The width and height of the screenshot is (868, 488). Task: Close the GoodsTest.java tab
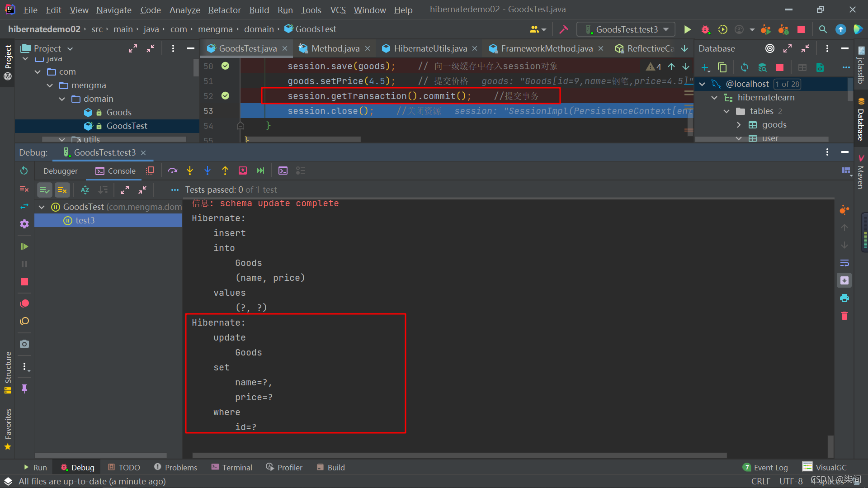tap(285, 48)
